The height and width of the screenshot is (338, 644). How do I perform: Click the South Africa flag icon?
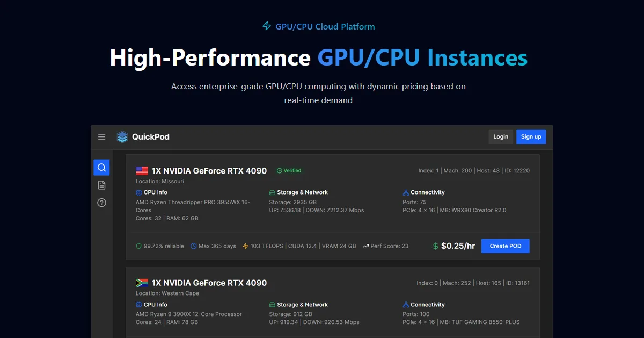coord(142,283)
